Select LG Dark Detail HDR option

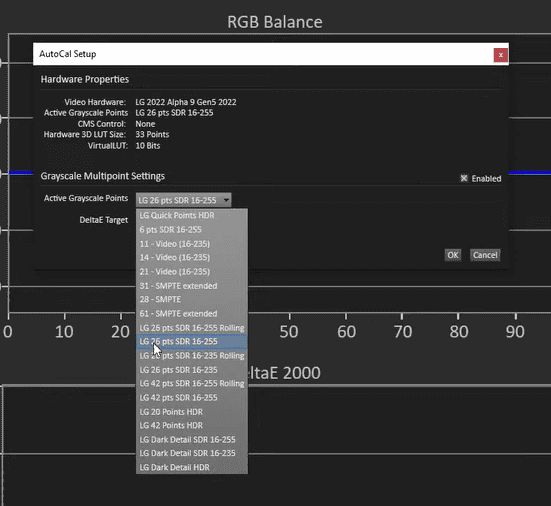click(192, 467)
